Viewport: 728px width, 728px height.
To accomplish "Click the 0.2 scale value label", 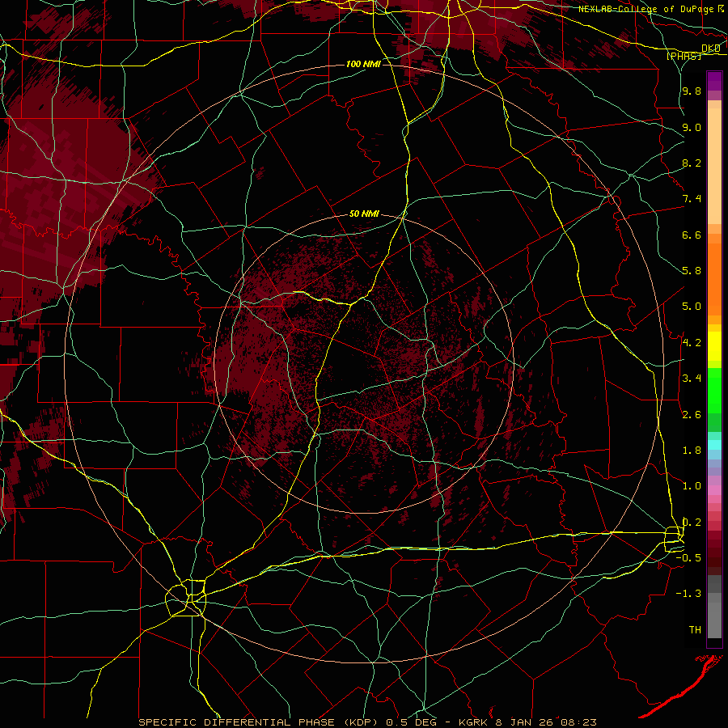I will tap(692, 523).
